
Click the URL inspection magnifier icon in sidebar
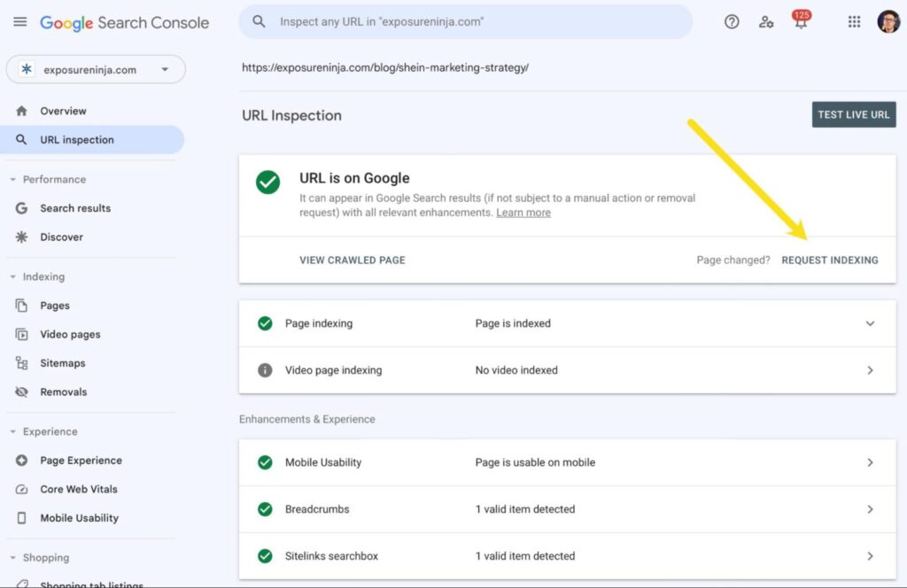point(21,140)
